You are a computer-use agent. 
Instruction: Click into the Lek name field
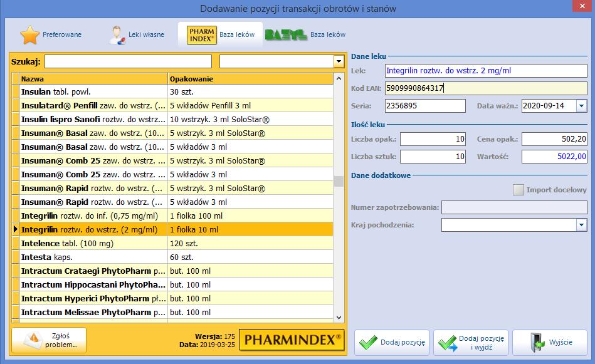point(486,71)
